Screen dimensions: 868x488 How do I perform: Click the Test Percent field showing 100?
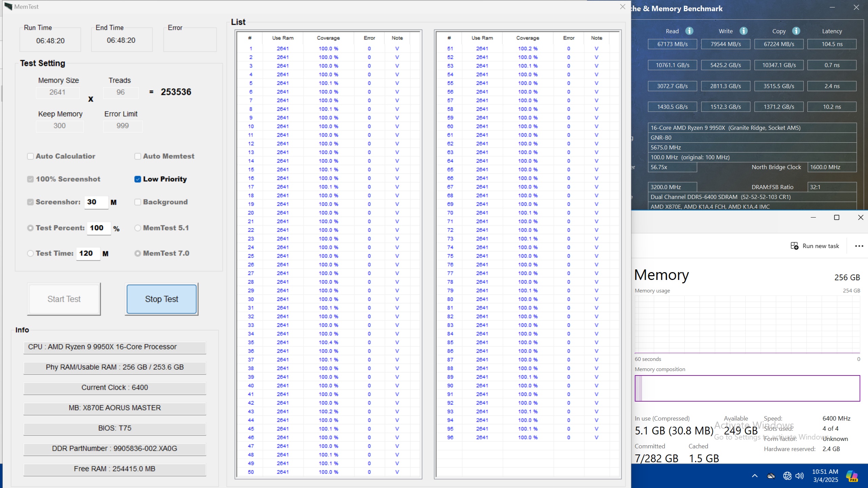[x=99, y=228]
